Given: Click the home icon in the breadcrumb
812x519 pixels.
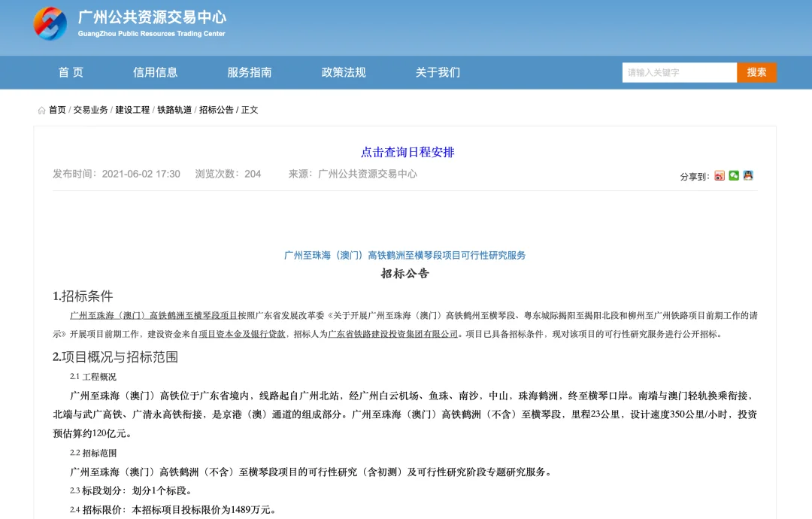Looking at the screenshot, I should [x=42, y=111].
